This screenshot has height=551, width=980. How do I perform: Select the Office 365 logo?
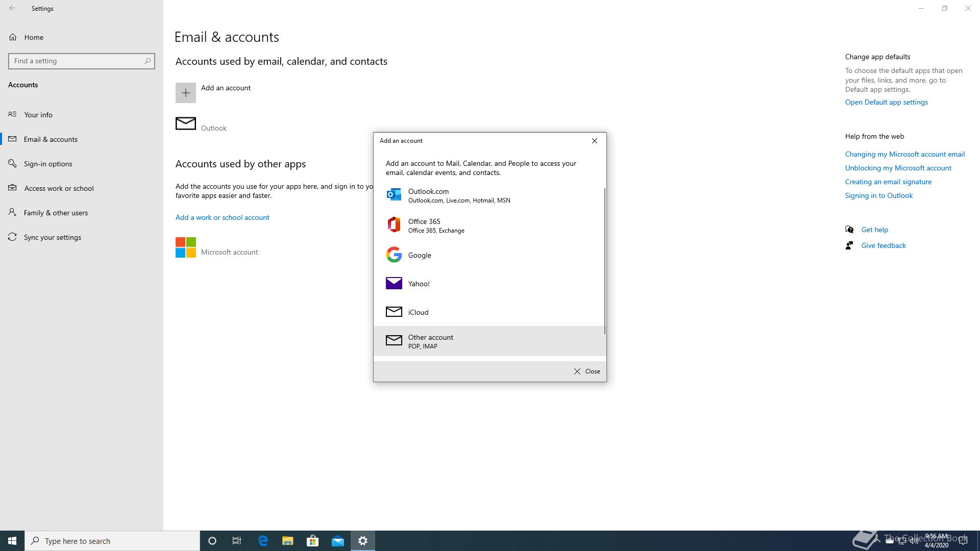394,225
